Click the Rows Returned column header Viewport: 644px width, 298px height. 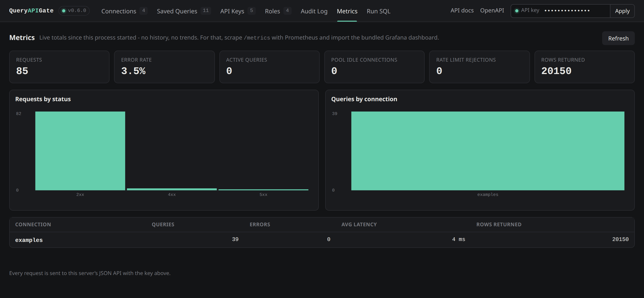pyautogui.click(x=499, y=224)
